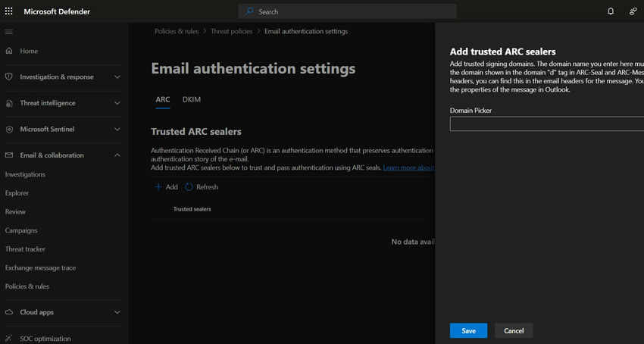Switch to the ARC tab
Viewport: 644px width, 344px height.
(163, 99)
